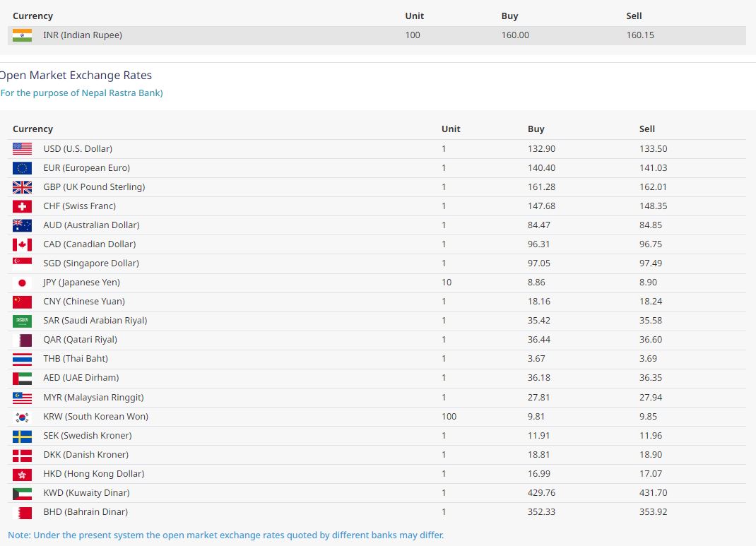Click the note about open market exchange rates
The image size is (756, 546).
point(226,535)
